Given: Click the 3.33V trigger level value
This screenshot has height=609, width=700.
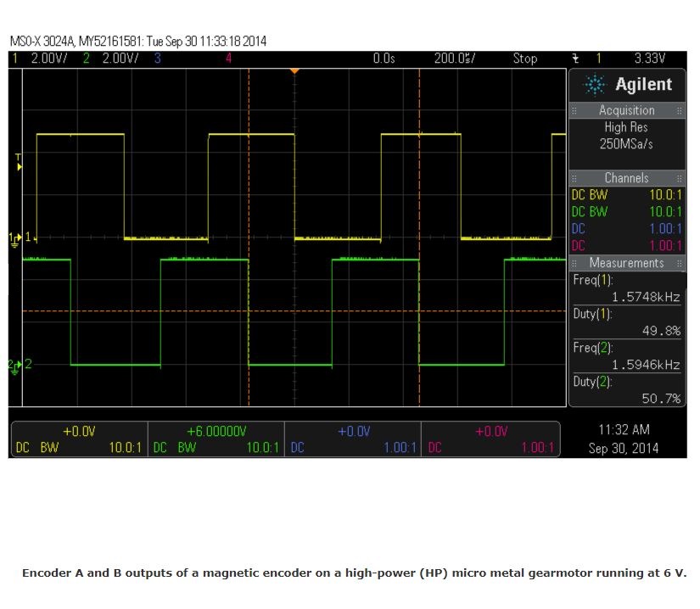Looking at the screenshot, I should pyautogui.click(x=649, y=59).
